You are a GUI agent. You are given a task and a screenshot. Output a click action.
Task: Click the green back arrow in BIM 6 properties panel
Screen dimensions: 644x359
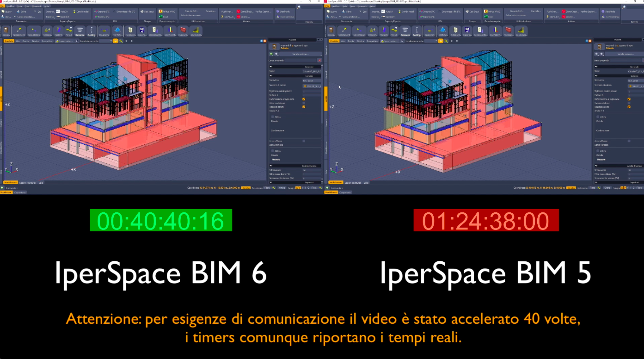(x=272, y=54)
